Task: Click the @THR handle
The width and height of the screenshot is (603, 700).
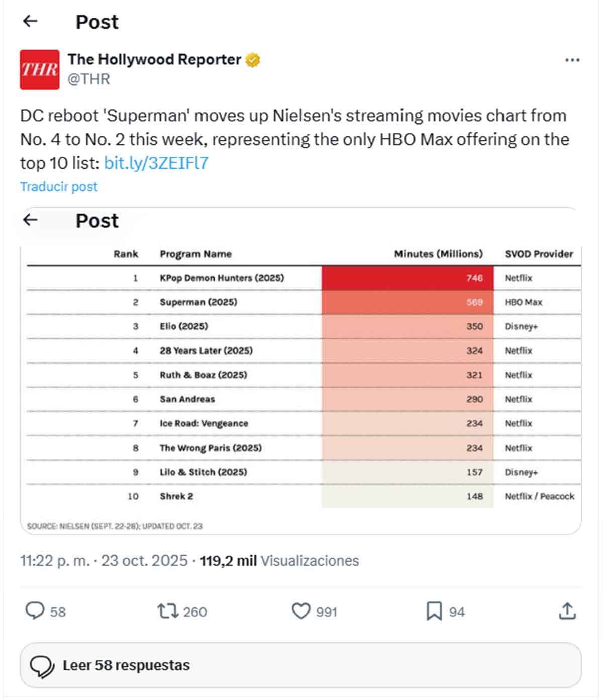Action: [x=88, y=79]
